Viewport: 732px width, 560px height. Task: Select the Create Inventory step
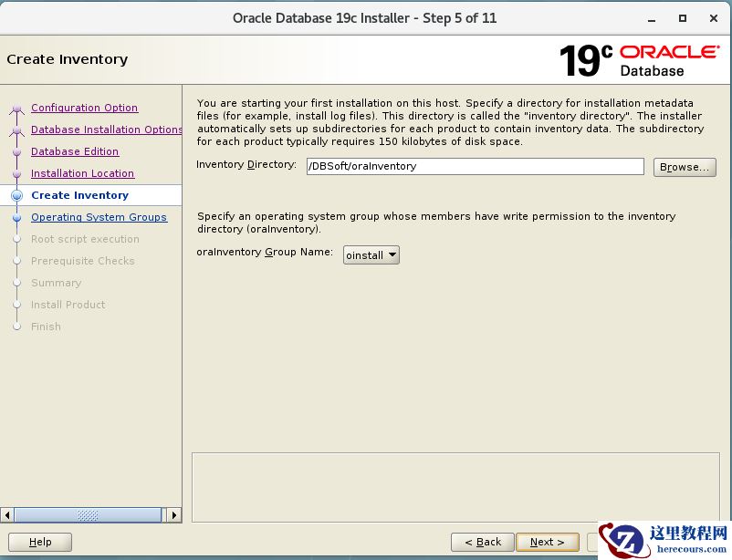coord(79,195)
